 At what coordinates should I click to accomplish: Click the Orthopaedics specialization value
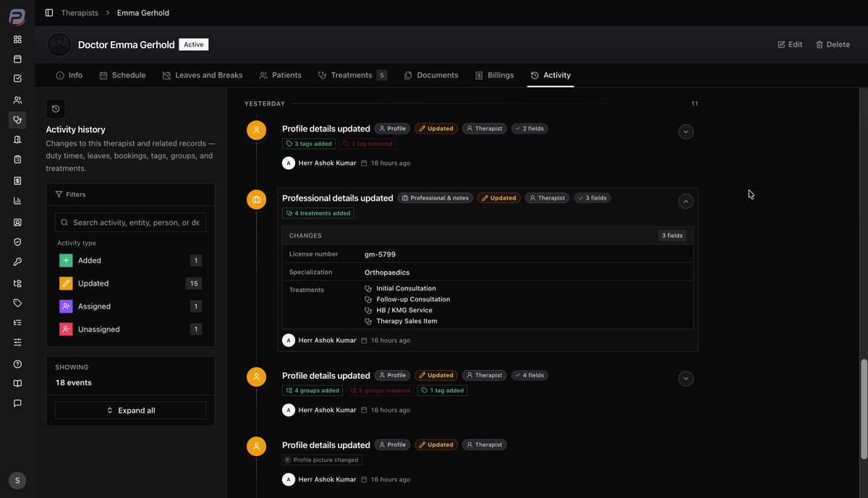[x=387, y=272]
